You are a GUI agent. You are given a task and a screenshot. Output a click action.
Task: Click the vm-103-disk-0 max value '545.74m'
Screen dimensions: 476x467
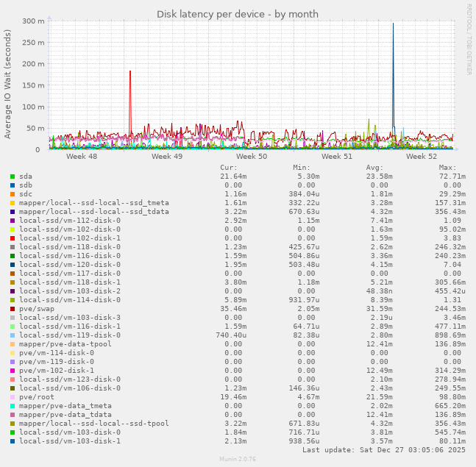coord(450,432)
